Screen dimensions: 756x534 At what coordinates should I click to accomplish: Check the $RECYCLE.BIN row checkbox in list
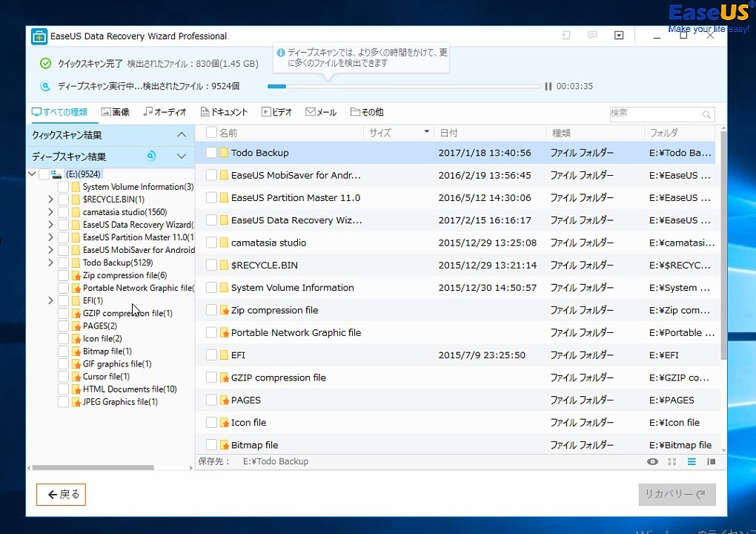(211, 265)
